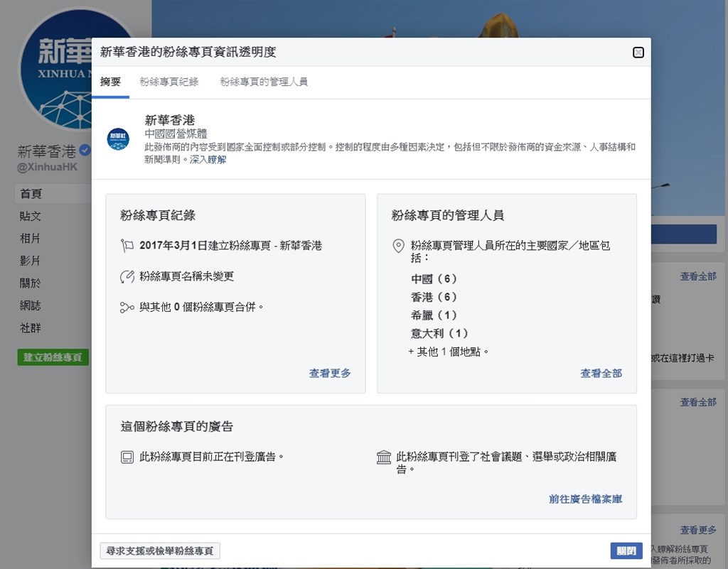Image resolution: width=728 pixels, height=569 pixels.
Task: Open 關於 in the left sidebar
Action: tap(30, 283)
